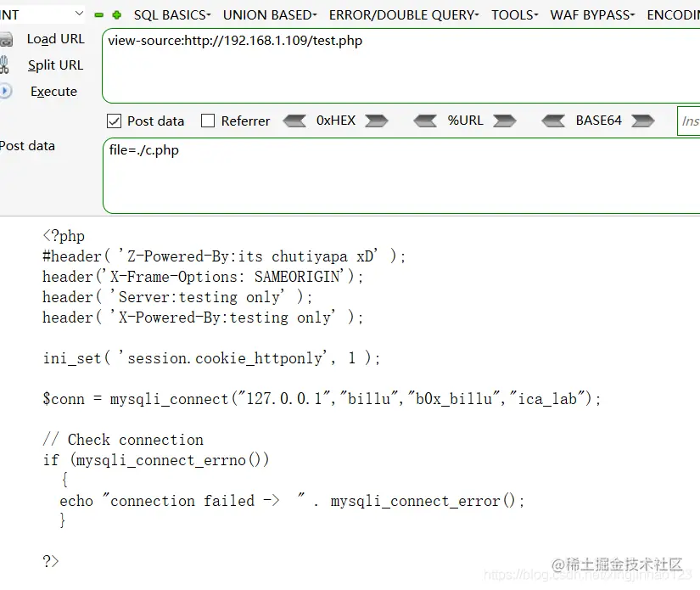The height and width of the screenshot is (590, 700).
Task: Click the Load URL icon
Action: tap(6, 40)
